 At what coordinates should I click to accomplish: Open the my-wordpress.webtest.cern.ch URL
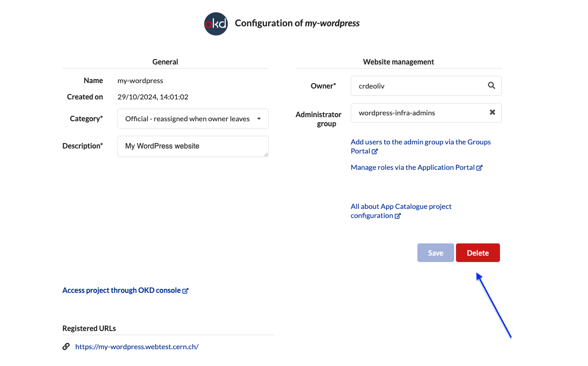[137, 346]
